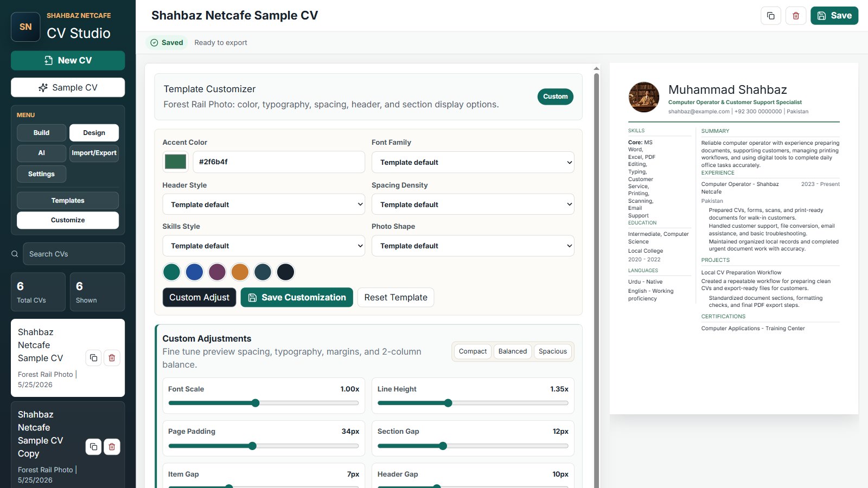The width and height of the screenshot is (868, 488).
Task: Click Reset Template
Action: tap(395, 297)
